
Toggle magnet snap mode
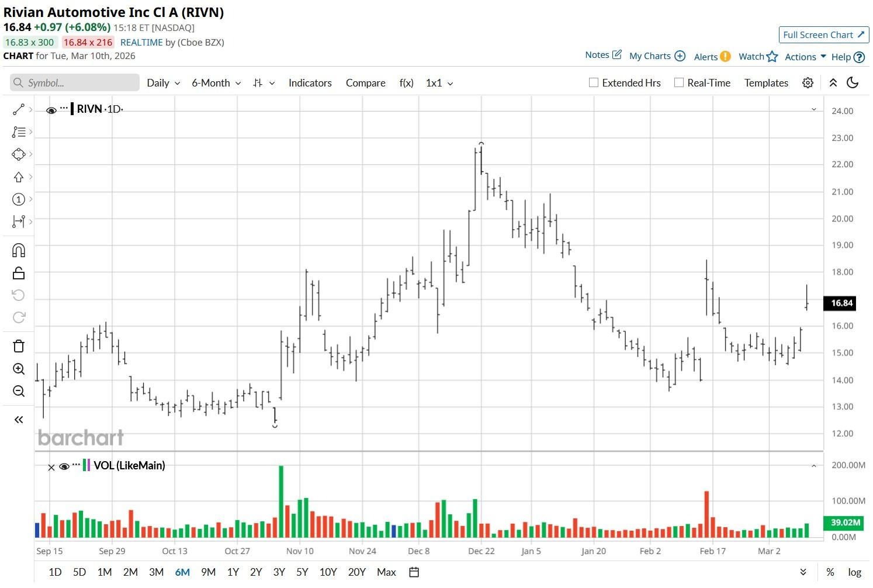18,250
